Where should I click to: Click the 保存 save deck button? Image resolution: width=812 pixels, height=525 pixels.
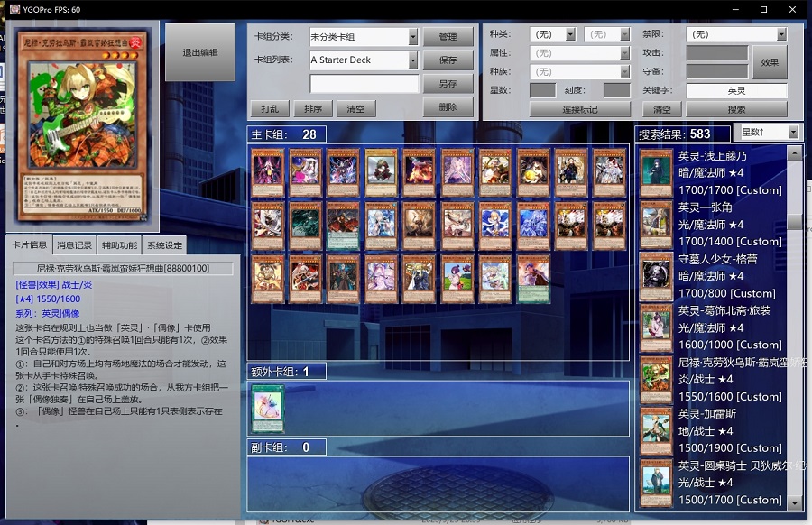click(448, 60)
